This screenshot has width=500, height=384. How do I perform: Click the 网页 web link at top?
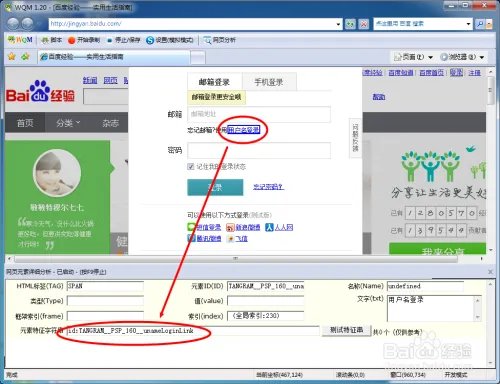(110, 80)
